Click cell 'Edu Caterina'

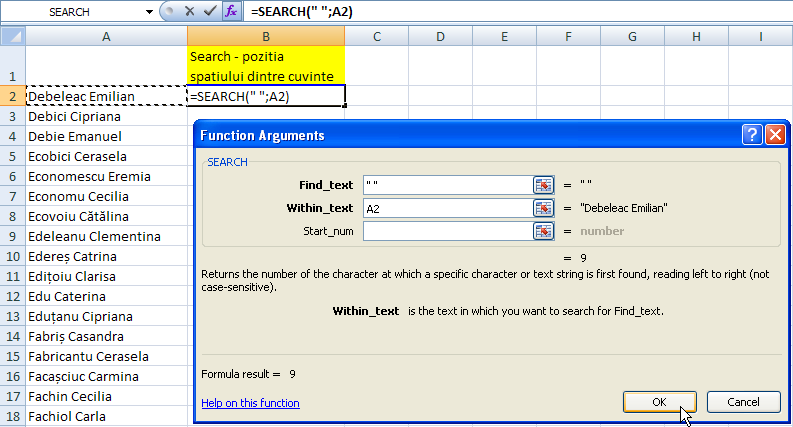(106, 296)
